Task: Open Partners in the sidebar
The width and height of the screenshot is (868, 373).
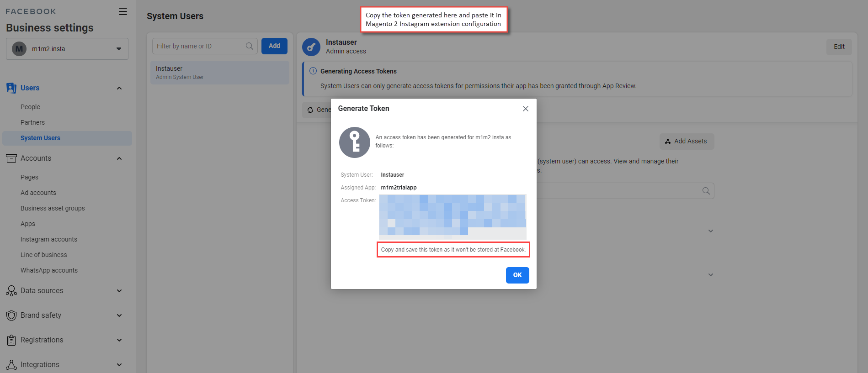Action: pos(32,122)
